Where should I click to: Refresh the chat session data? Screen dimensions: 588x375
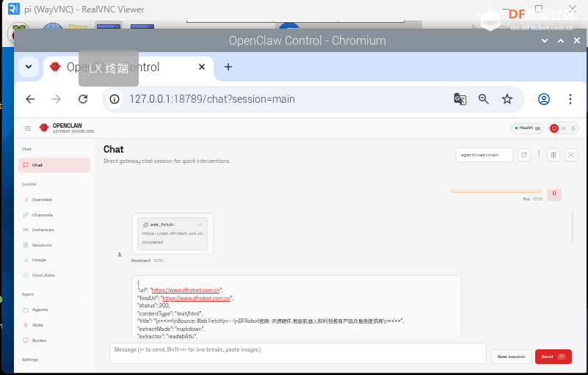(524, 155)
